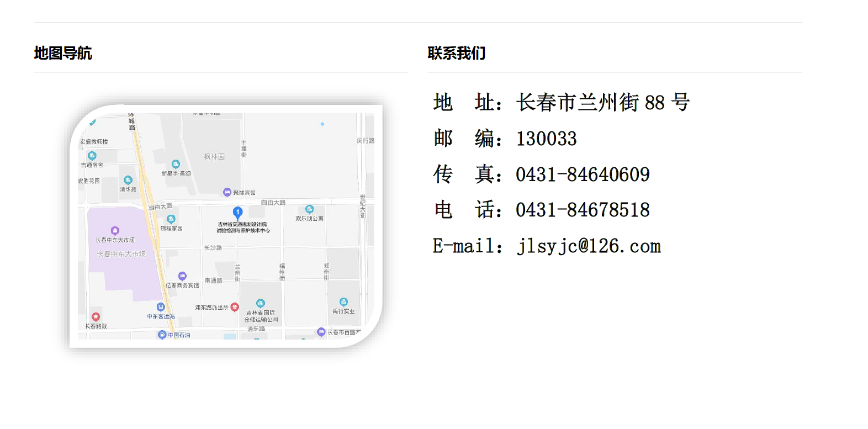Click the phone number 0431-84678518
868x429 pixels.
coord(583,210)
